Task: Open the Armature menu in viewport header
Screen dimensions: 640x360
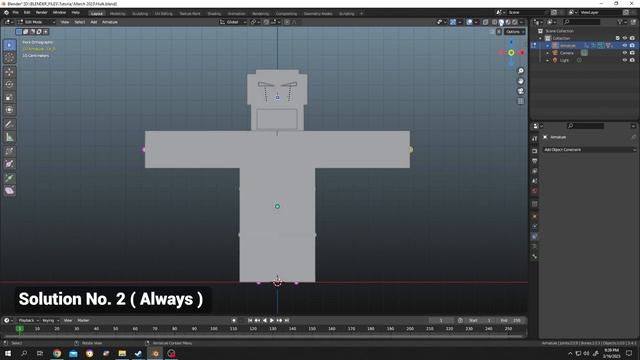Action: (x=110, y=22)
